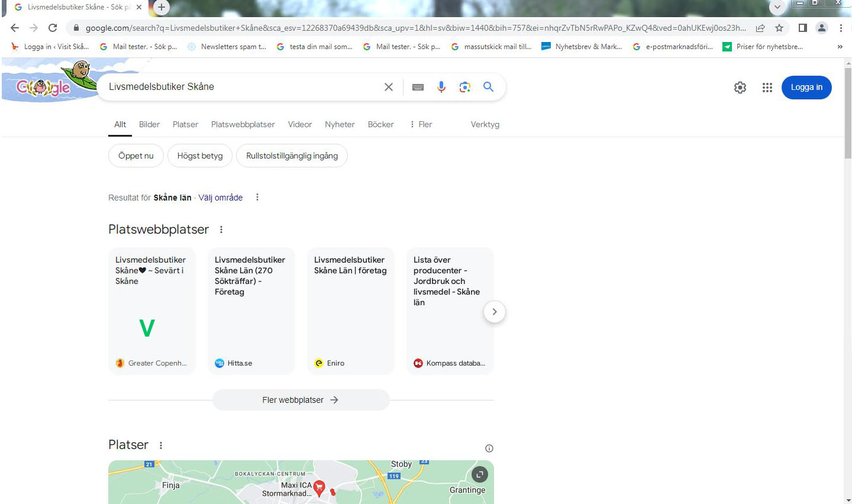Viewport: 852px width, 504px height.
Task: Open the Eniro Livsmedelsbutiker card
Action: point(351,311)
